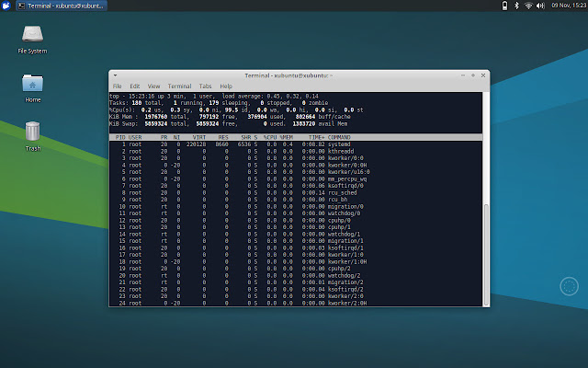Click the cpuhp/2 process name
This screenshot has width=588, height=368.
pos(339,269)
